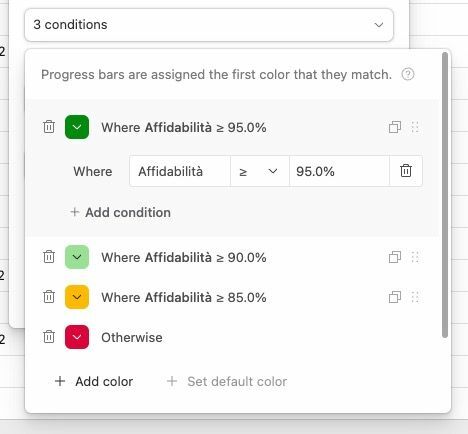Open the light green color picker

[x=77, y=257]
